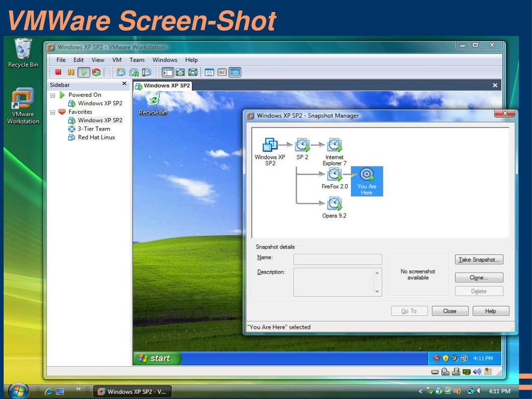Select the Windows XP SP2 base node in snapshot tree
This screenshot has height=399, width=532.
(x=270, y=151)
